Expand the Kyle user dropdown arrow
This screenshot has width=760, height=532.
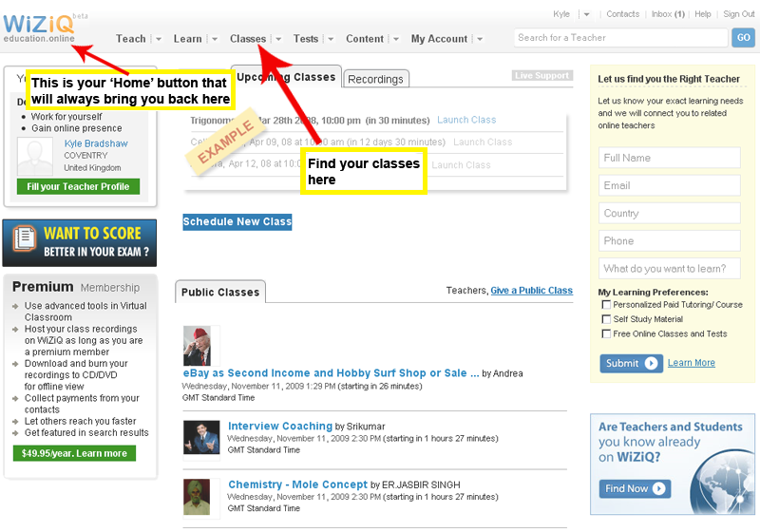(586, 14)
